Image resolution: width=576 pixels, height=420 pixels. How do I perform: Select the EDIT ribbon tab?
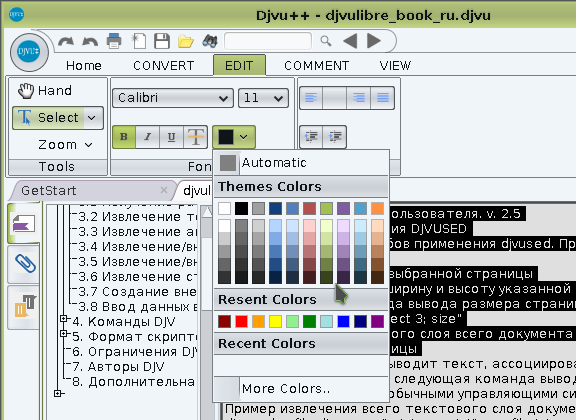pyautogui.click(x=239, y=65)
